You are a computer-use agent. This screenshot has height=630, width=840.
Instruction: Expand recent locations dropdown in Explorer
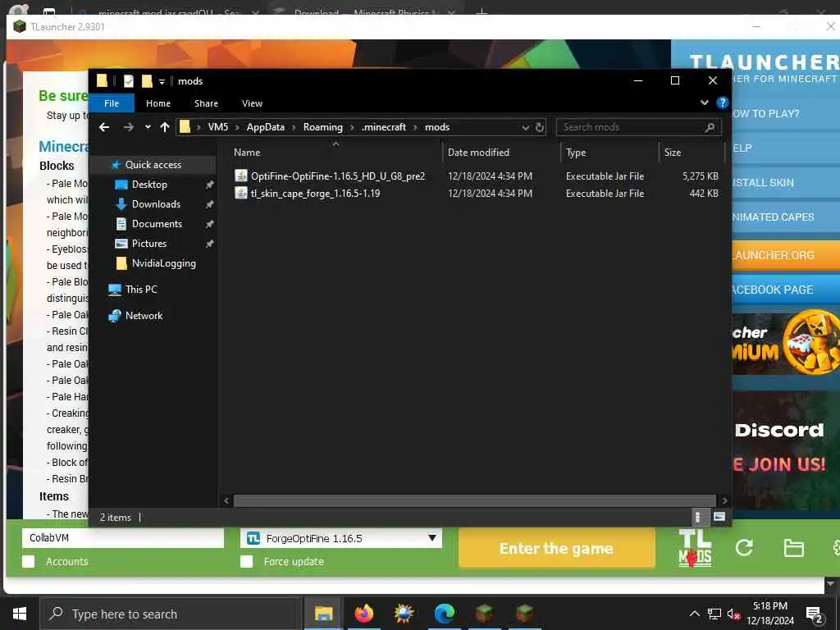pyautogui.click(x=148, y=127)
